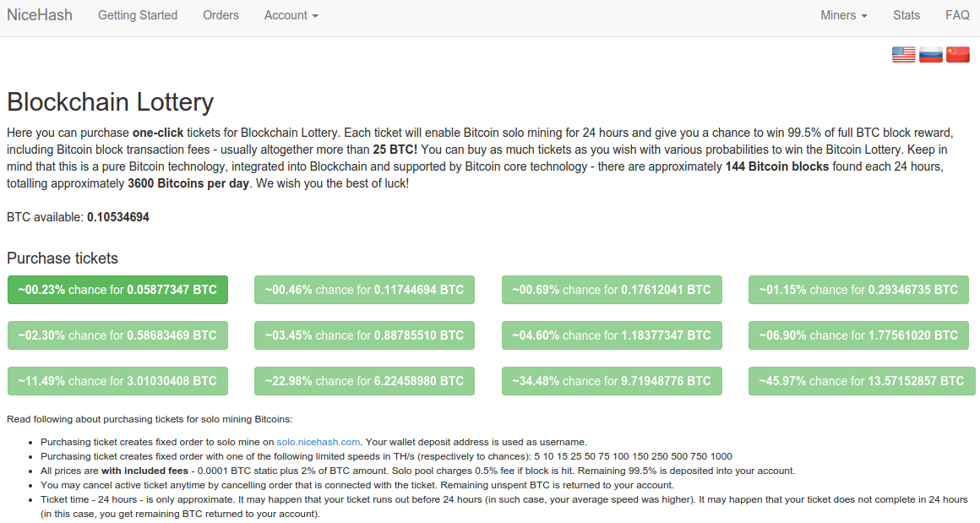Purchase the ~01.15% chance ticket

tap(858, 290)
